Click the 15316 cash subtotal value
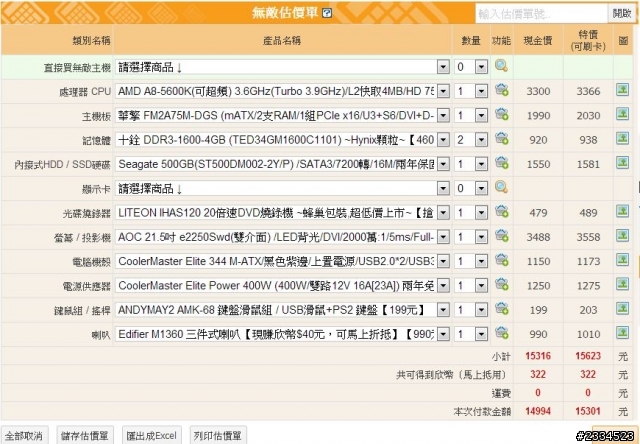 (x=538, y=356)
